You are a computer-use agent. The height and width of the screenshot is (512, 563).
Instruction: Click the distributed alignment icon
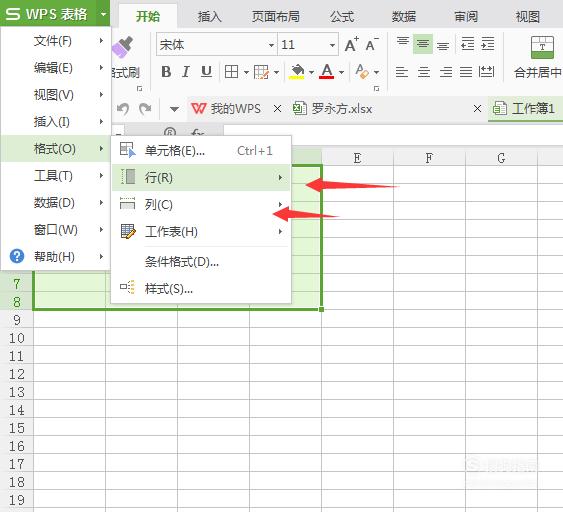[486, 72]
